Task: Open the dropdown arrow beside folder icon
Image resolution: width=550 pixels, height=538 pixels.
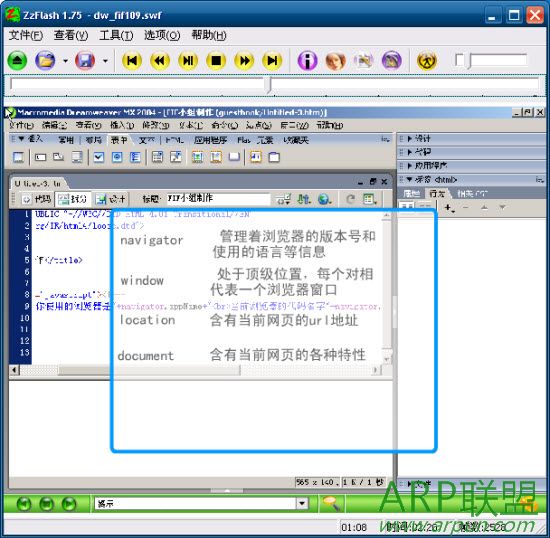Action: (65, 61)
